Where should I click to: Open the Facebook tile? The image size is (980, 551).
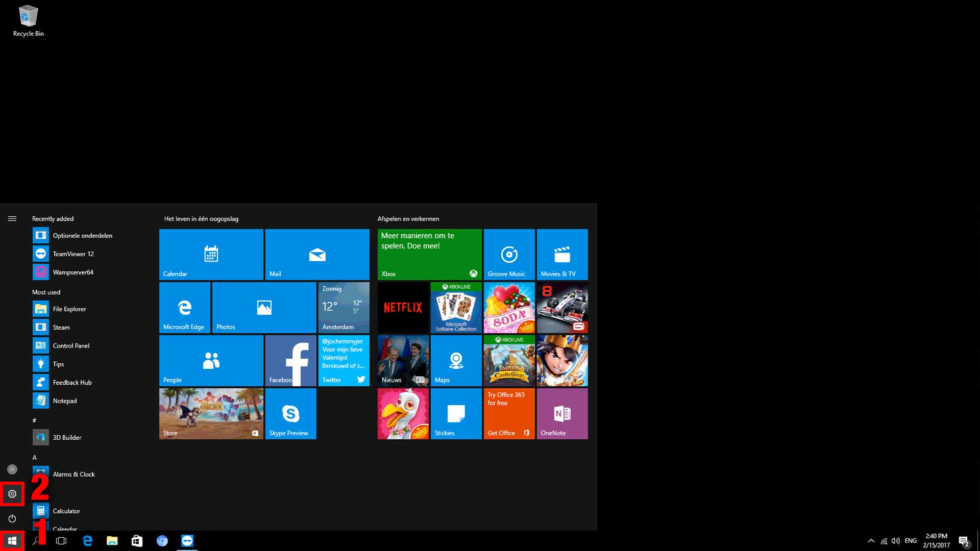coord(291,361)
